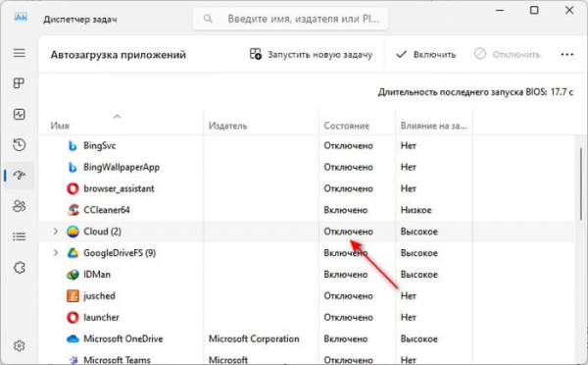Click the browser_assistant Opera icon
The image size is (588, 365).
tap(73, 188)
